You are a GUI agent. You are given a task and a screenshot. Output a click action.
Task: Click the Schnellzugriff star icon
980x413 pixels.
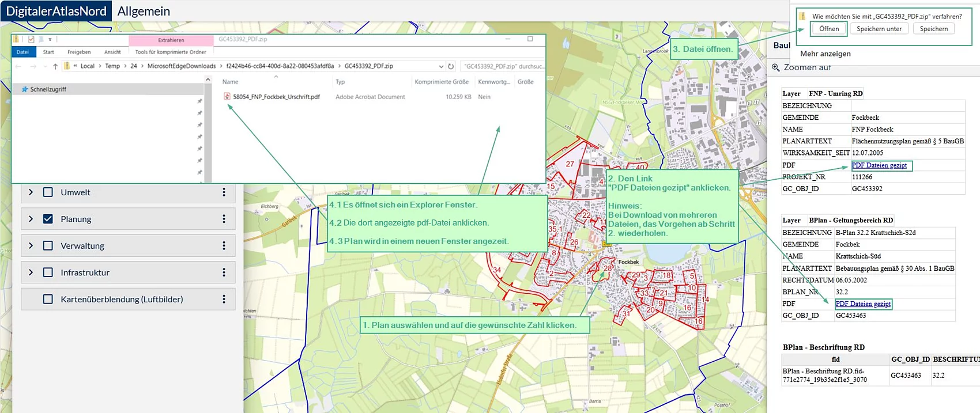coord(25,89)
